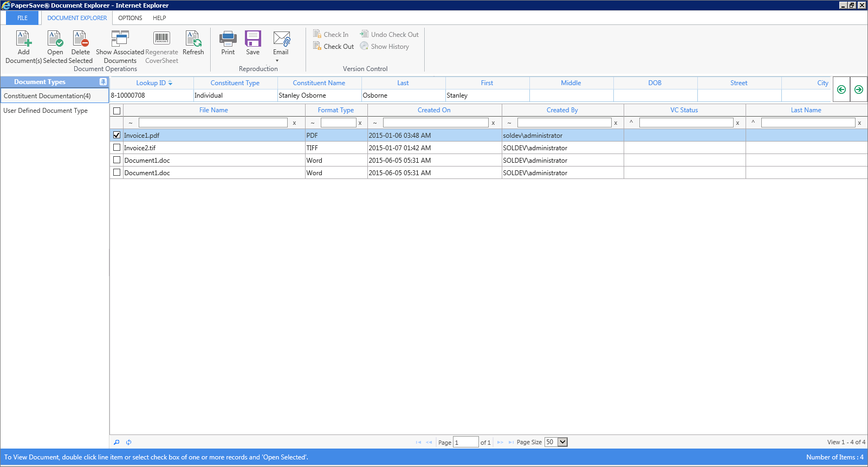Click the Check Out icon

pos(318,46)
